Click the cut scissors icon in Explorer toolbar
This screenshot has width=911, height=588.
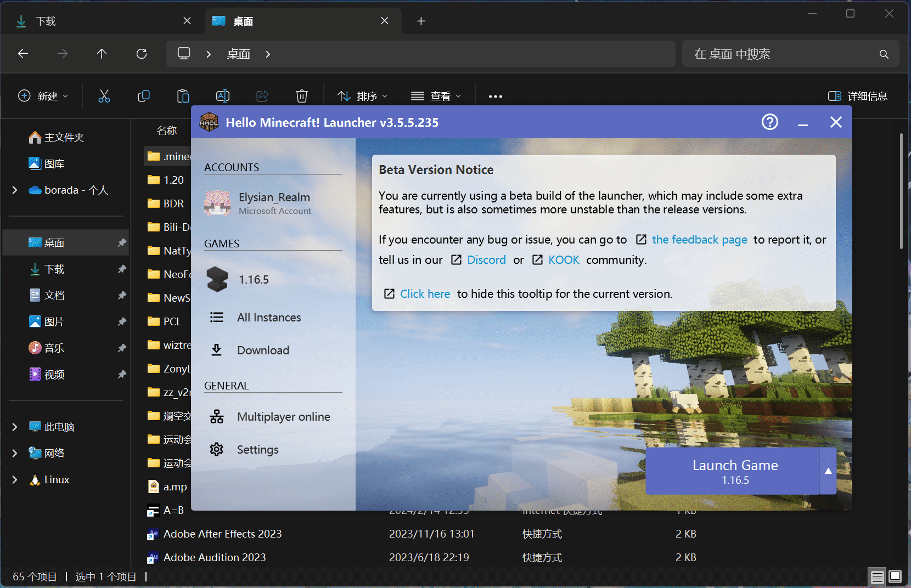tap(104, 97)
